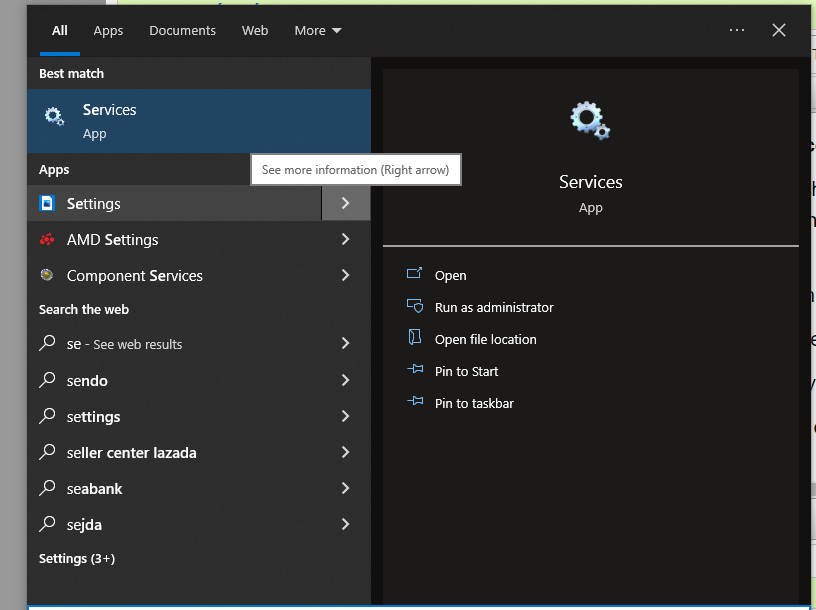Click the Services gear icon in Best match
Screen dimensions: 816x610
[x=54, y=116]
